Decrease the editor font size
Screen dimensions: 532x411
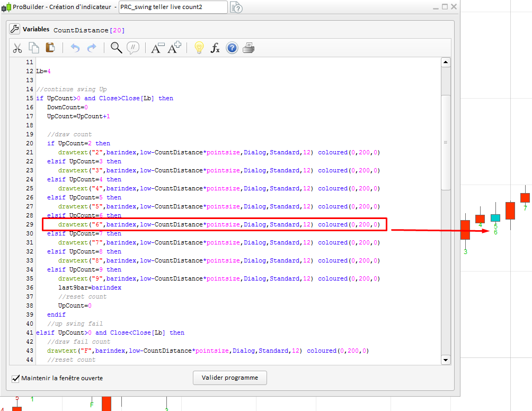(157, 48)
